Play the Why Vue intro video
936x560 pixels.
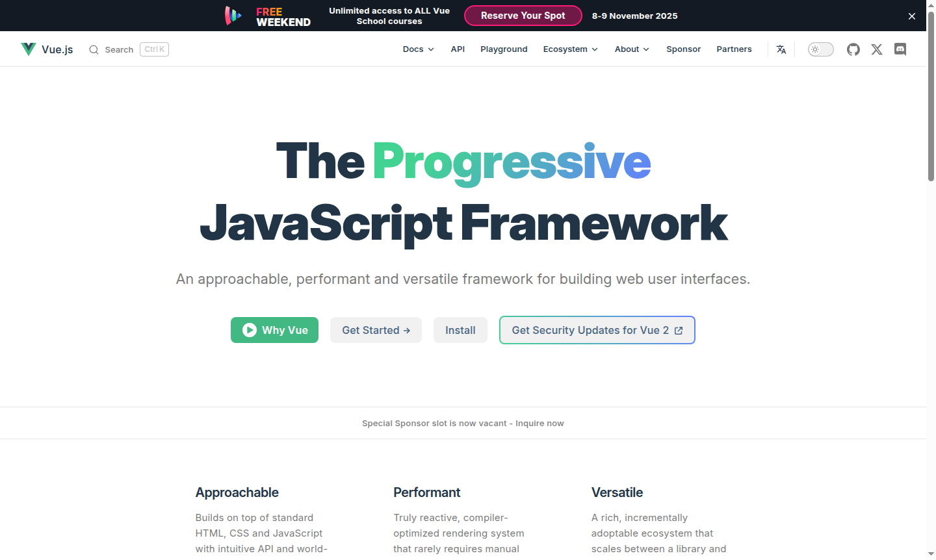(x=274, y=330)
